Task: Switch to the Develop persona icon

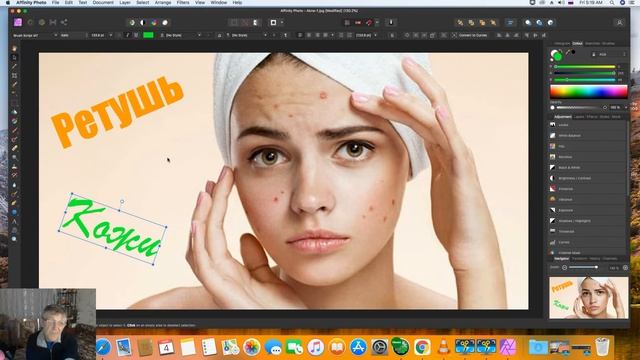Action: point(42,22)
